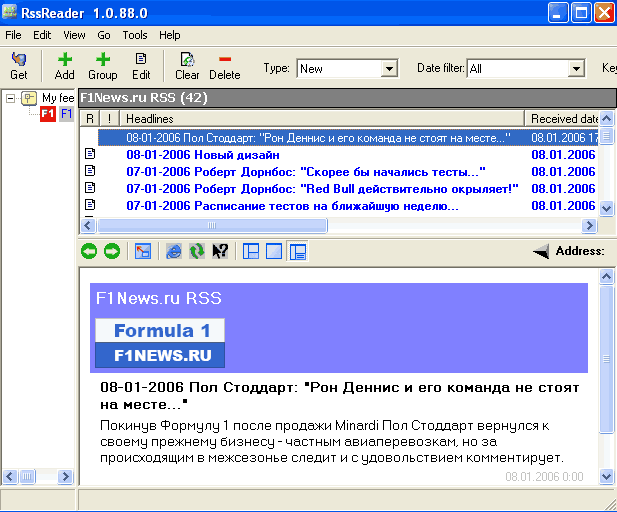This screenshot has width=617, height=512.
Task: Open the Edit menu
Action: 42,35
